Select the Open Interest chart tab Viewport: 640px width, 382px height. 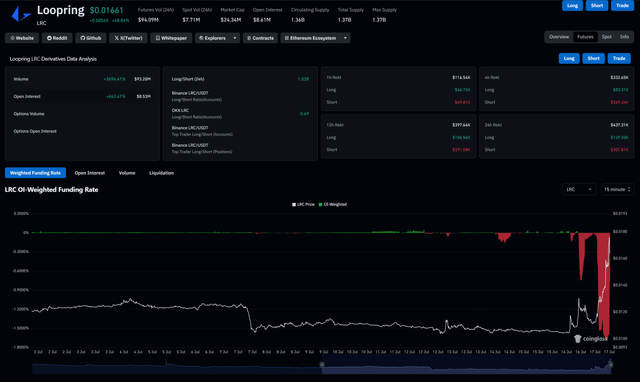click(x=89, y=173)
